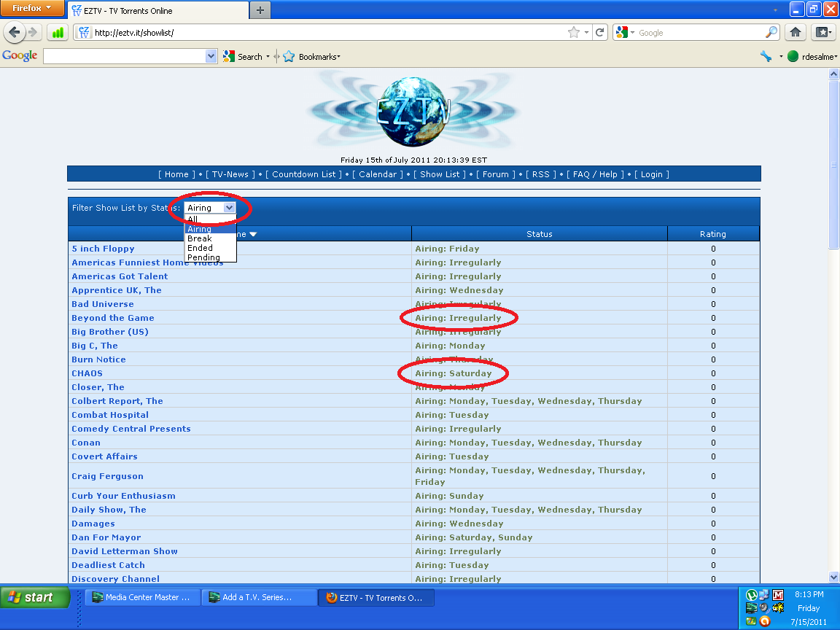The width and height of the screenshot is (840, 630).
Task: Open a new browser tab with the plus
Action: [260, 11]
